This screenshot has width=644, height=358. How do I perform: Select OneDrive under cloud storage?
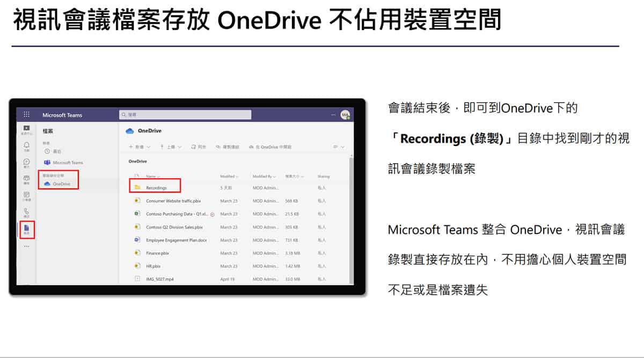(57, 184)
